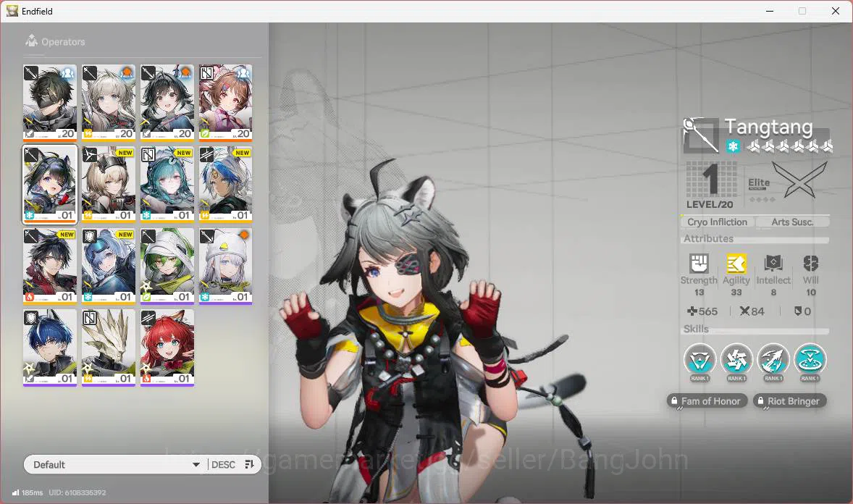Click Tangtang's polearm weapon class icon

click(x=701, y=135)
